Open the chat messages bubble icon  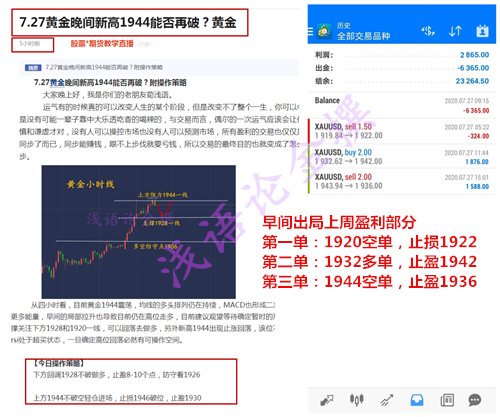click(x=475, y=400)
